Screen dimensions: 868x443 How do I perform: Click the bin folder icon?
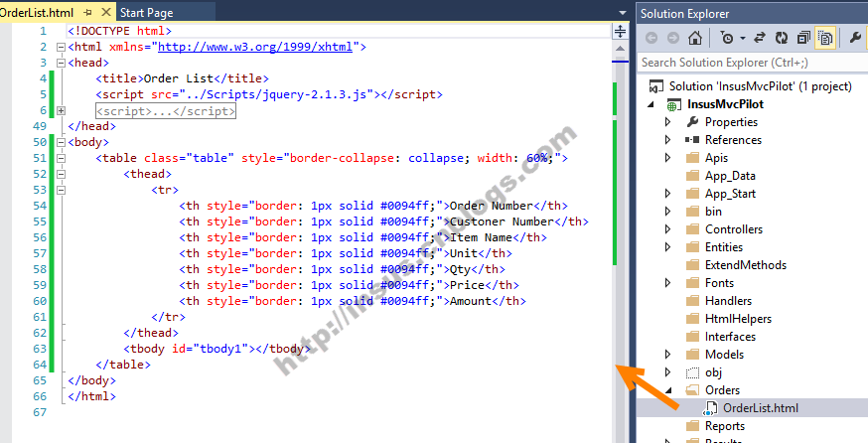692,211
